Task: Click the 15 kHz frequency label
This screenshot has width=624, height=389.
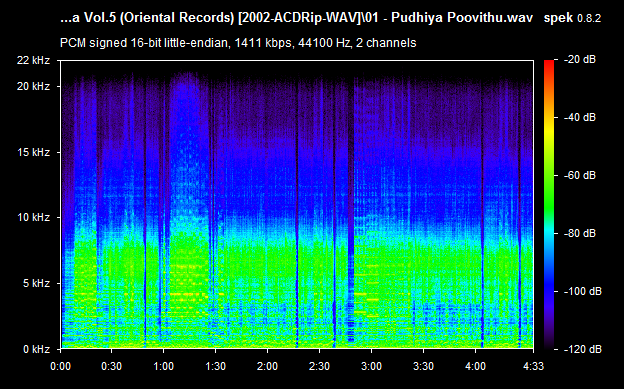Action: point(33,152)
